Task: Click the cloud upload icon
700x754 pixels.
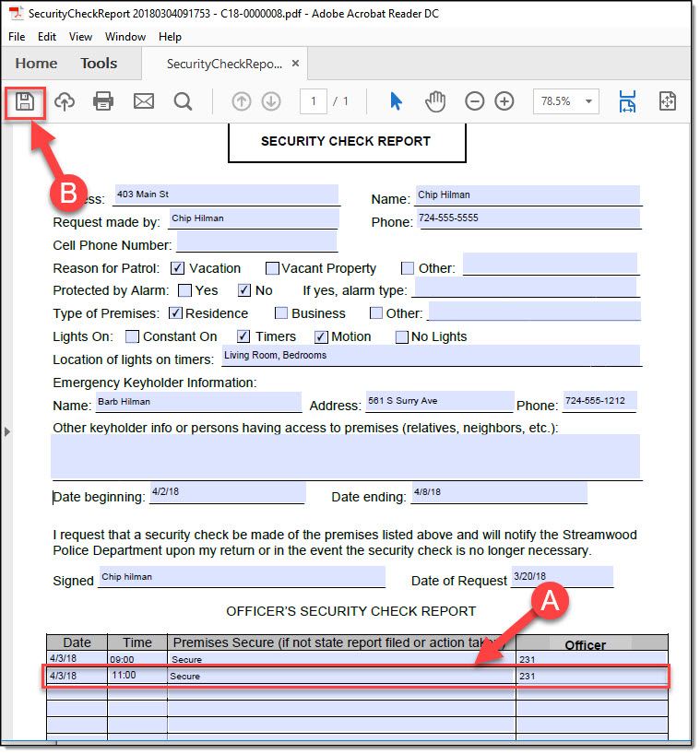Action: [x=65, y=101]
